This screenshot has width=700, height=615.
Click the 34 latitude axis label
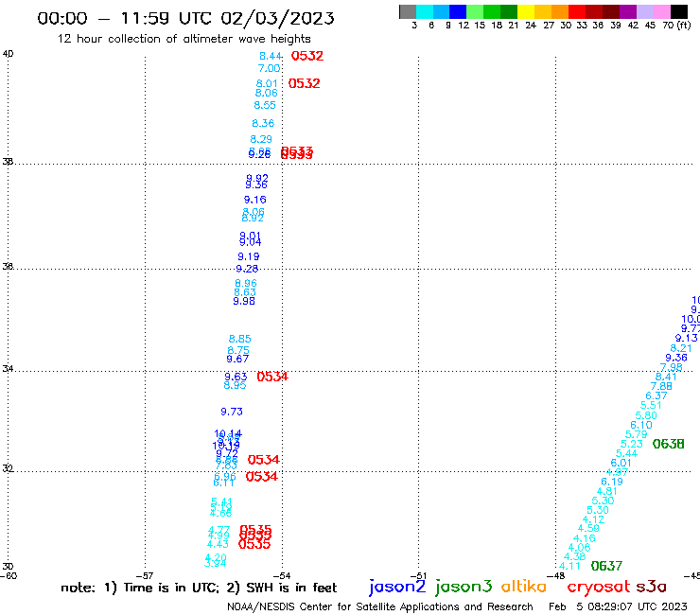(8, 369)
